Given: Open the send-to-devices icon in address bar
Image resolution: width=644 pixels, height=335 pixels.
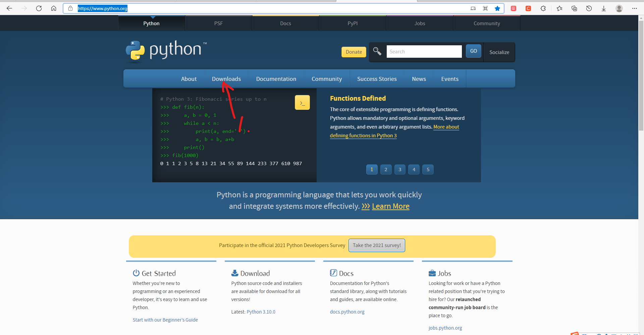Looking at the screenshot, I should coord(473,8).
